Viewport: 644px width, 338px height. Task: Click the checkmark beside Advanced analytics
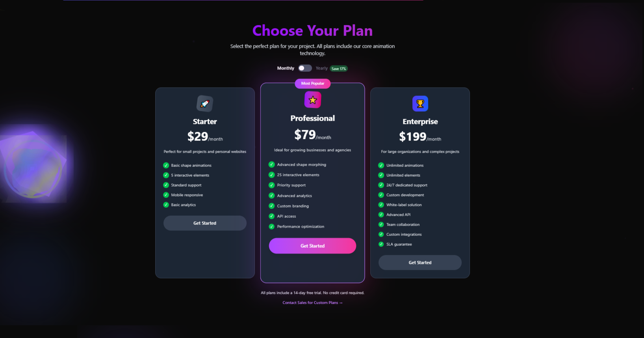click(x=271, y=196)
